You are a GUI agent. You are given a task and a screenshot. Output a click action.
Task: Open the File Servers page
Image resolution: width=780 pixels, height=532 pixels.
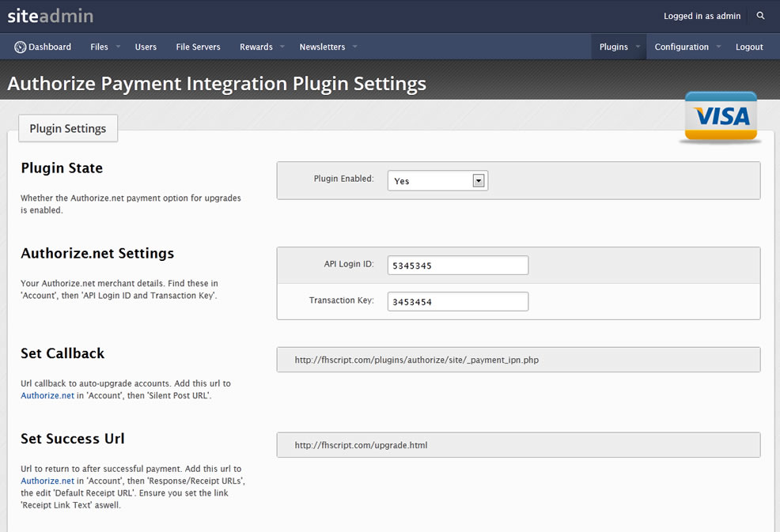198,47
